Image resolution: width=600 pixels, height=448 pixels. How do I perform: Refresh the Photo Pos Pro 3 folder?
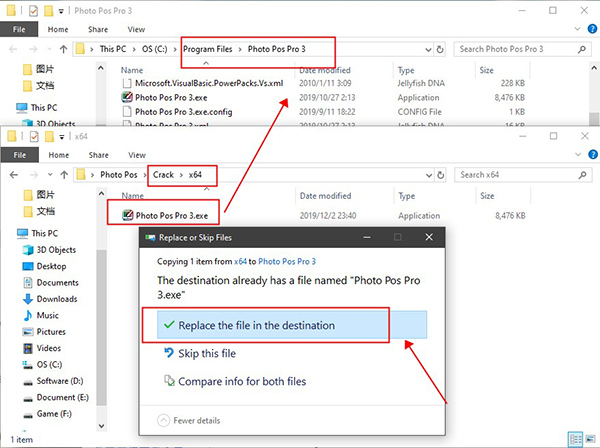[440, 49]
